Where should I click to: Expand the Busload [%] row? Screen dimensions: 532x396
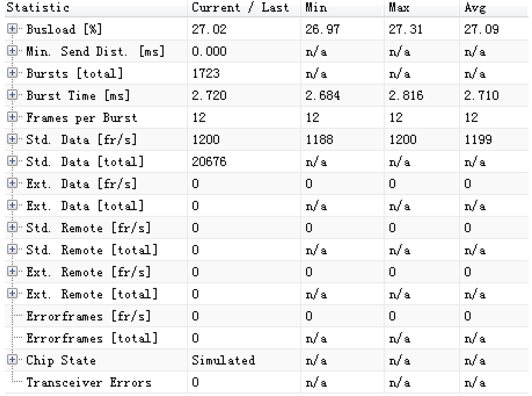(x=12, y=29)
